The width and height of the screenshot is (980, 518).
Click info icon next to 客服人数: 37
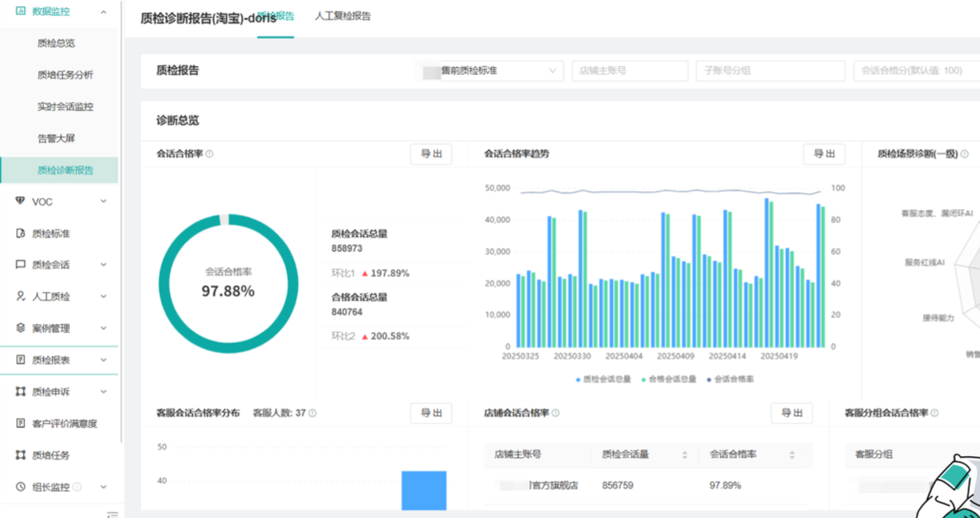312,413
